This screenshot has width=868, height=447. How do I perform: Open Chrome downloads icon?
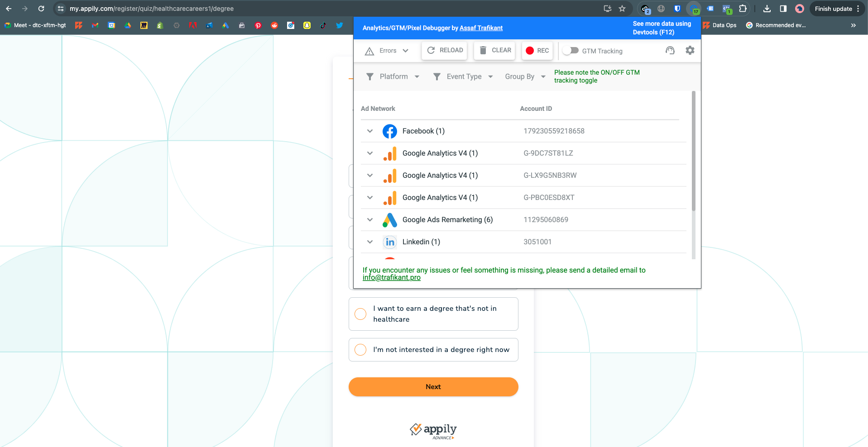pos(767,9)
